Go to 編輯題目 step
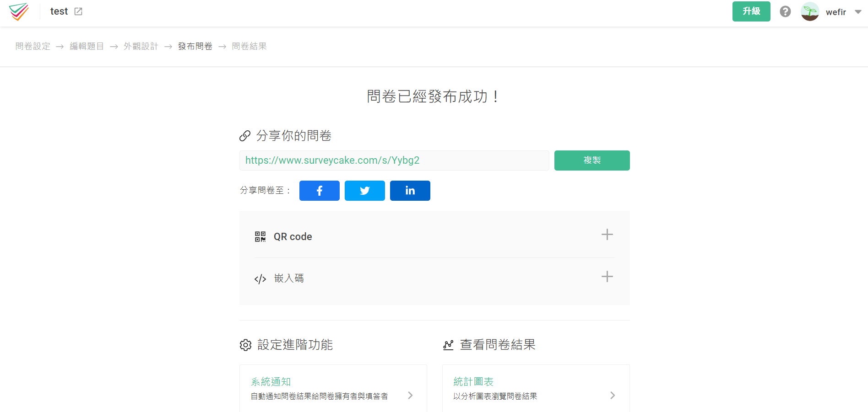This screenshot has width=868, height=412. tap(87, 46)
